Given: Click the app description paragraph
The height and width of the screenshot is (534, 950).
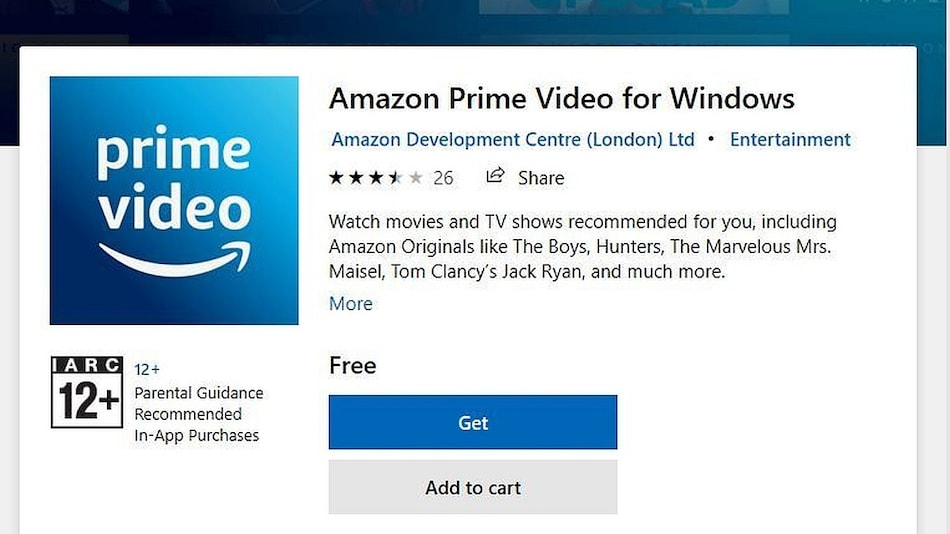Looking at the screenshot, I should [x=583, y=247].
